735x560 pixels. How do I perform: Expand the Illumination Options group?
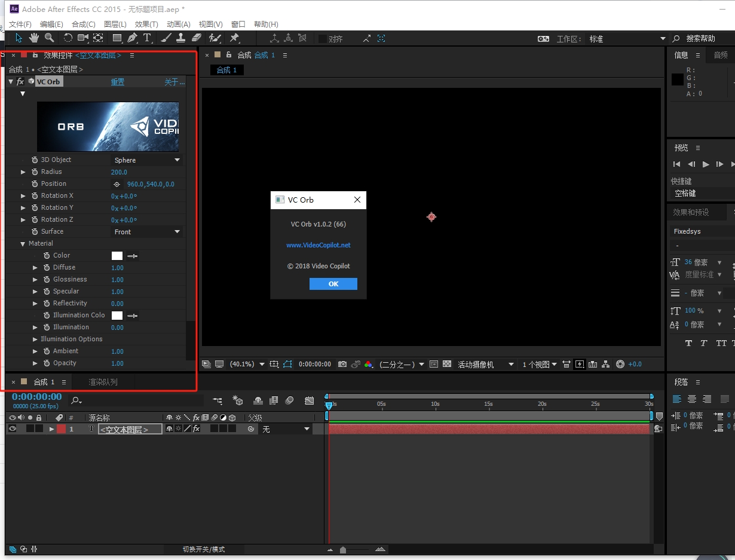coord(35,339)
